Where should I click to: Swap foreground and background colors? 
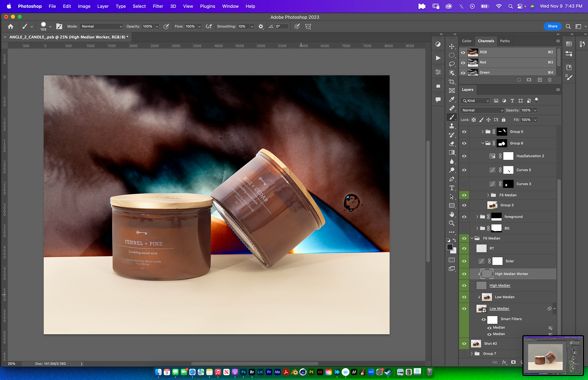[454, 240]
